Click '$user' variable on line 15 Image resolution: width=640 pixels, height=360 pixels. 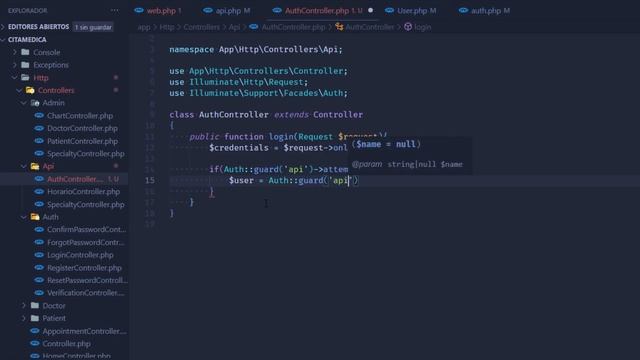coord(241,180)
